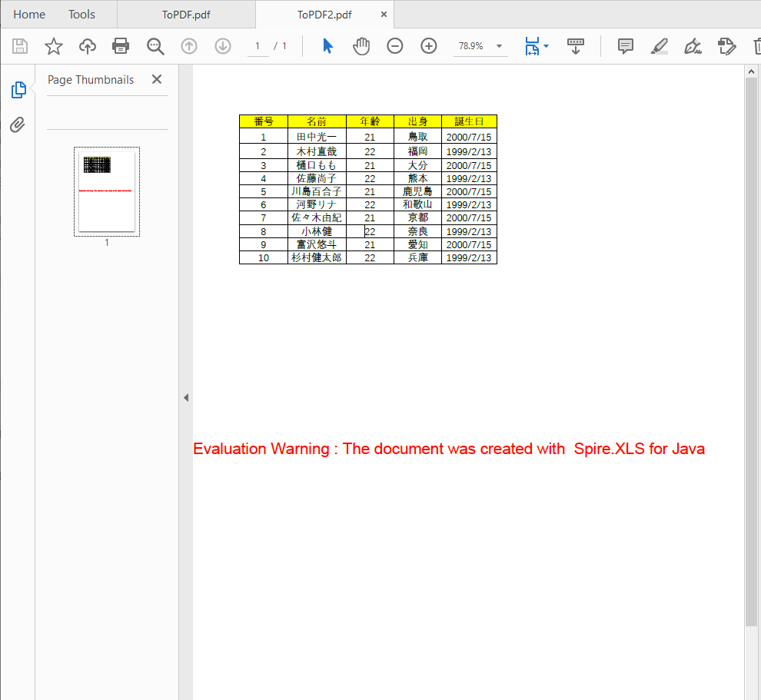Open the zoom search tool

pyautogui.click(x=155, y=46)
